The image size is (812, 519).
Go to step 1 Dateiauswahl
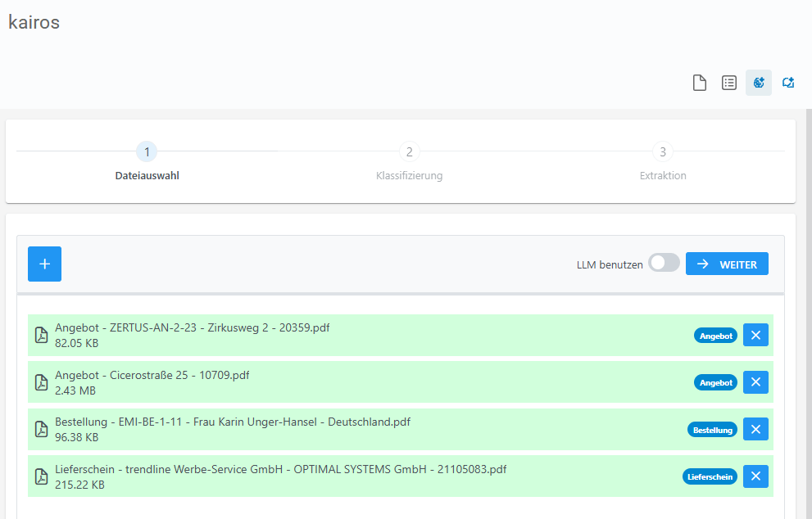[147, 152]
